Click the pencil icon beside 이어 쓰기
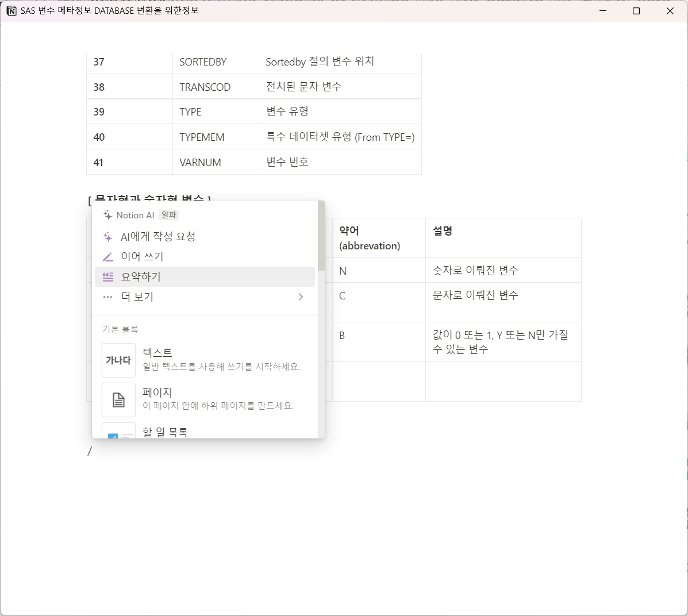The height and width of the screenshot is (616, 688). [x=107, y=257]
